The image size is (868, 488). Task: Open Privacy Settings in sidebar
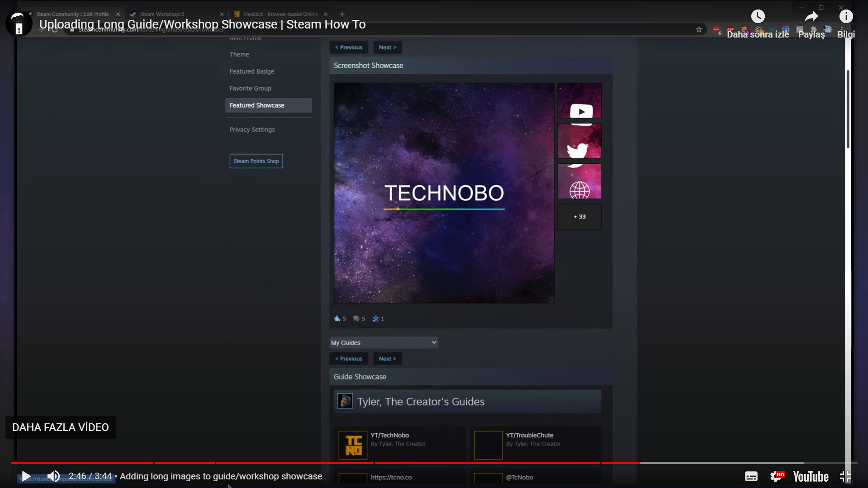click(x=252, y=129)
